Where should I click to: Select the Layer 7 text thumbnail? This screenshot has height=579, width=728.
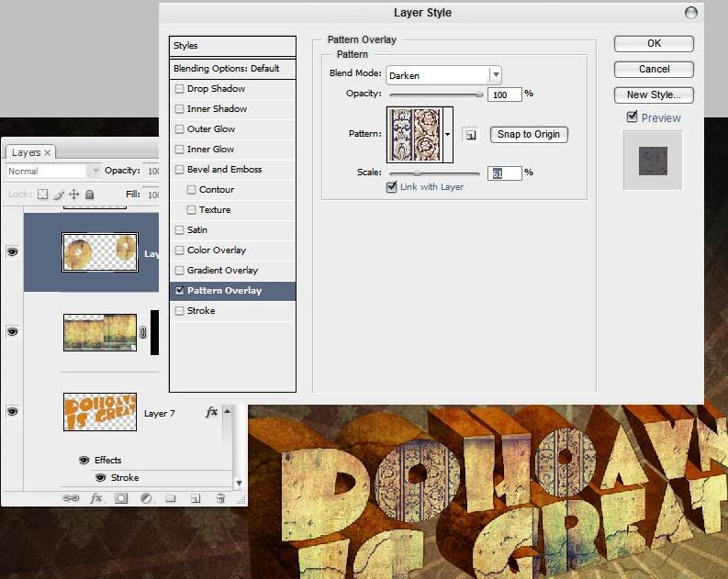pyautogui.click(x=100, y=412)
